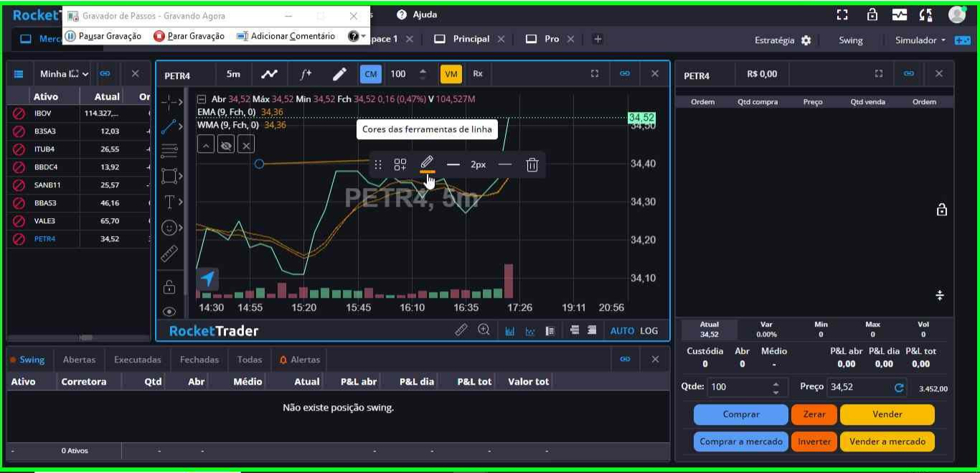The height and width of the screenshot is (473, 980).
Task: Open the user profile avatar
Action: click(956, 14)
